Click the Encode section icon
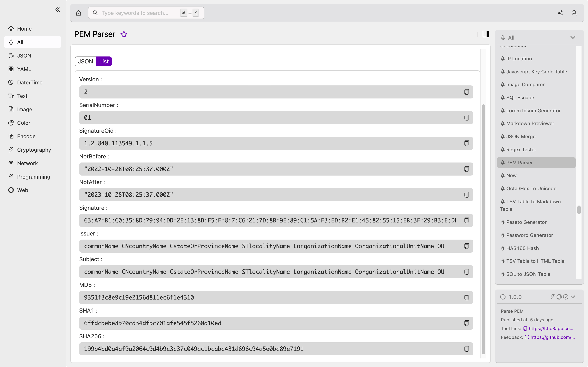Image resolution: width=588 pixels, height=367 pixels. point(11,136)
